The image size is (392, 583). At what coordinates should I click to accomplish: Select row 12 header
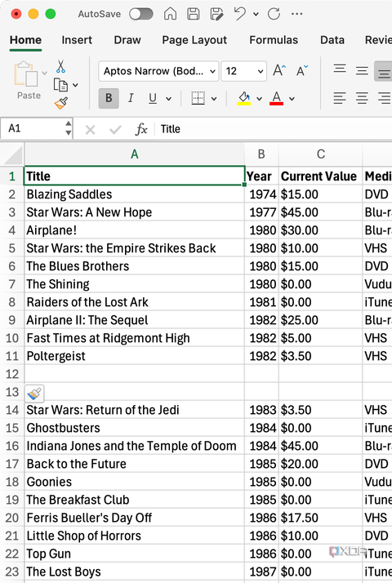click(12, 374)
